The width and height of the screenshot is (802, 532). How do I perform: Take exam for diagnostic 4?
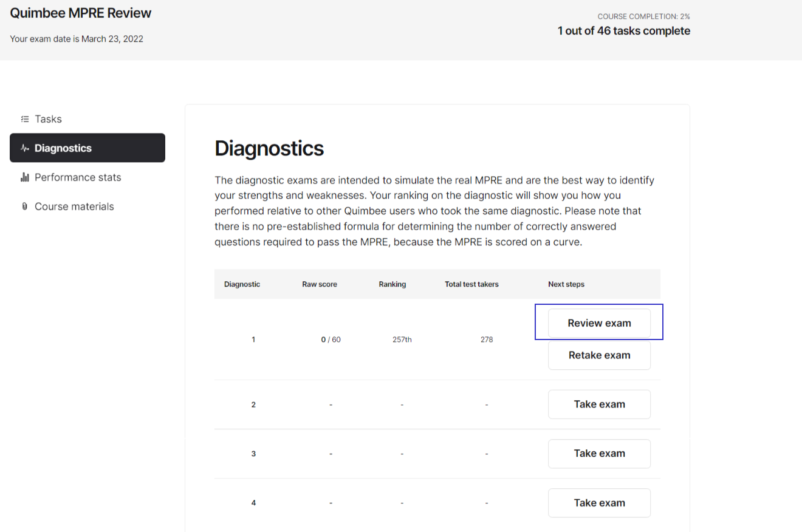[599, 503]
